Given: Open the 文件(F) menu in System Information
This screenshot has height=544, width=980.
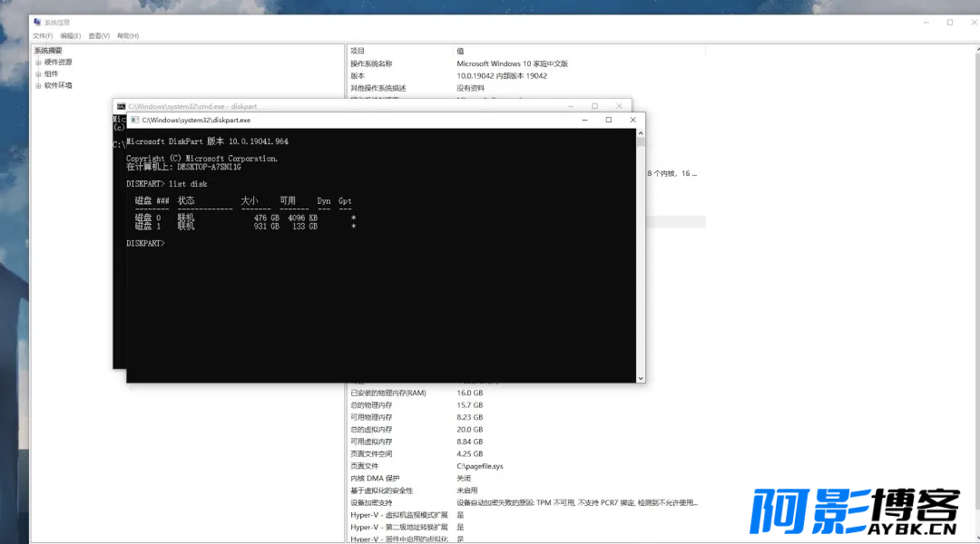Looking at the screenshot, I should pyautogui.click(x=43, y=35).
